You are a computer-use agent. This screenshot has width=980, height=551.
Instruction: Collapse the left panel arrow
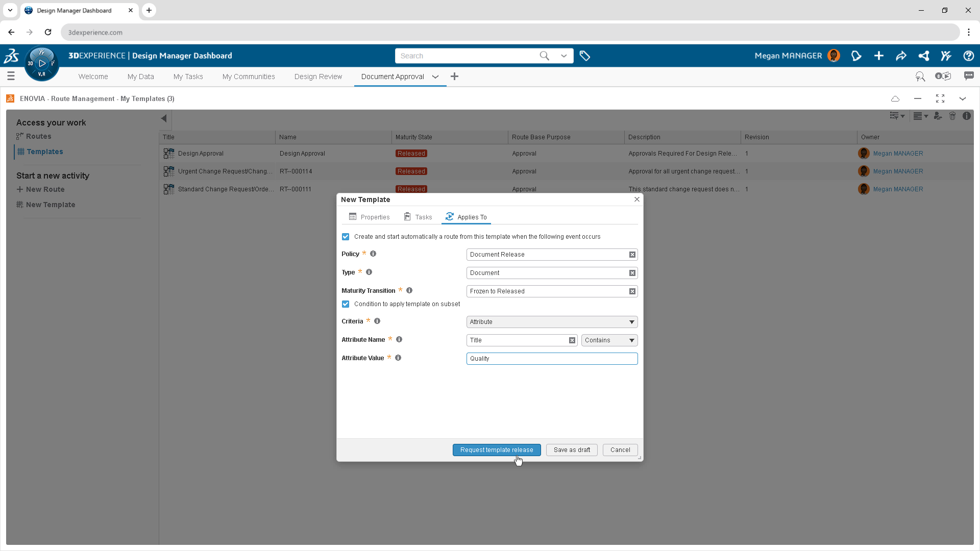pos(164,119)
